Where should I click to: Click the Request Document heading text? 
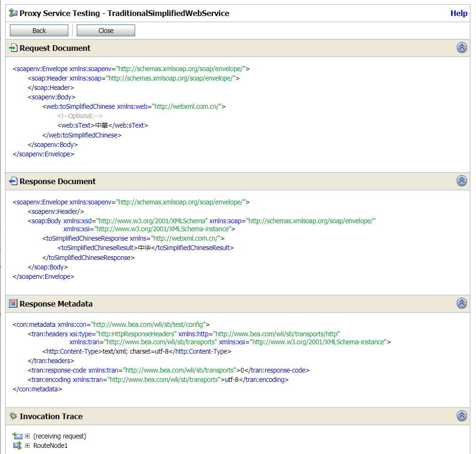pyautogui.click(x=55, y=48)
